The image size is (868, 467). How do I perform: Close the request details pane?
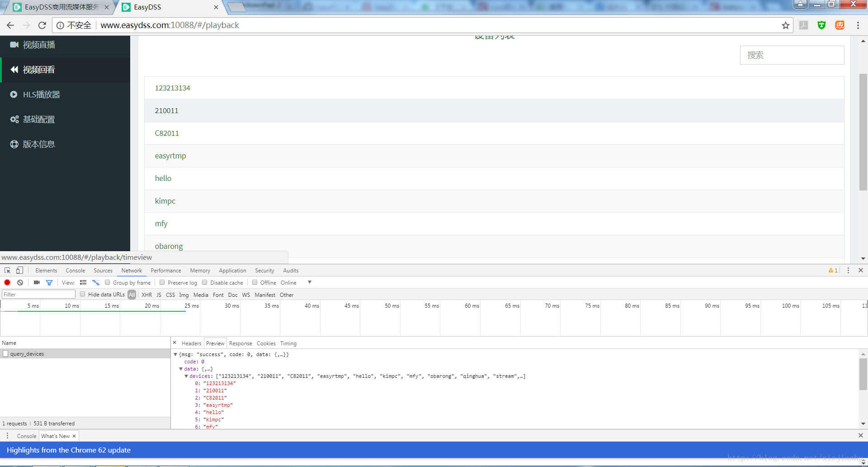coord(175,343)
